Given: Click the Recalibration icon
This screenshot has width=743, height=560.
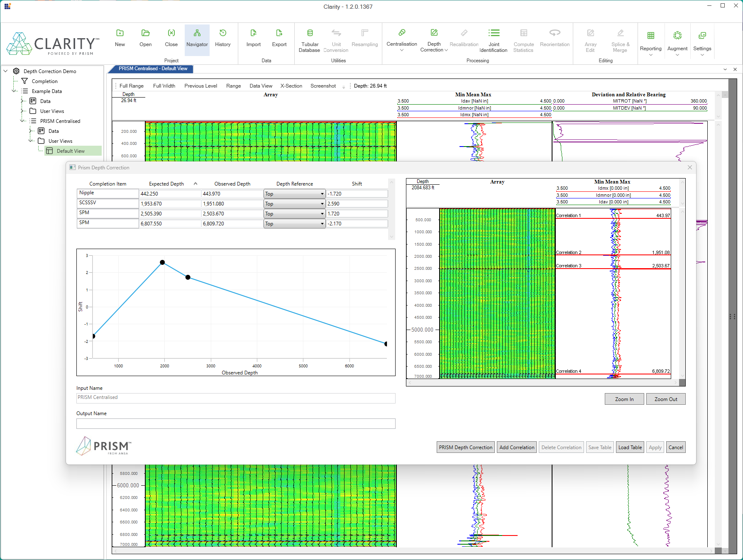Looking at the screenshot, I should click(464, 38).
